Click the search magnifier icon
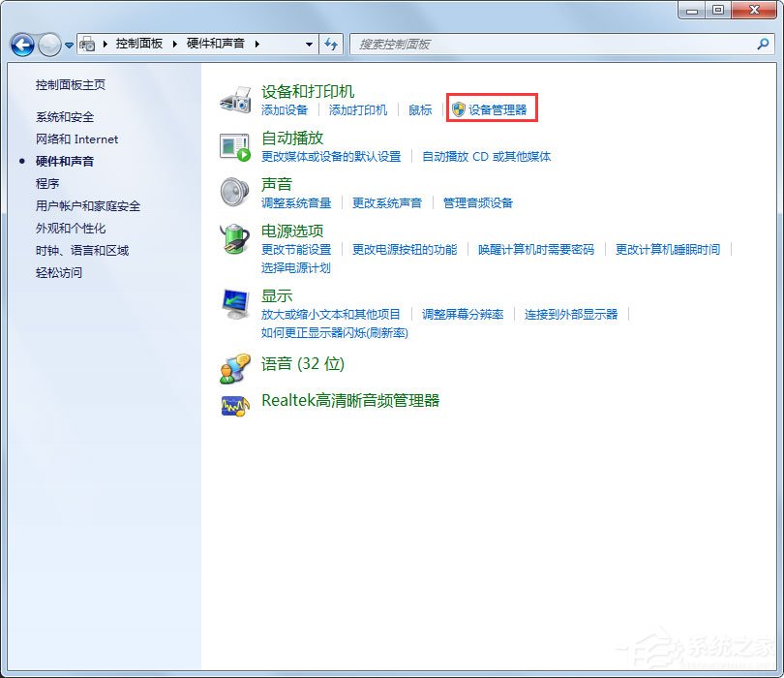784x678 pixels. (x=764, y=44)
